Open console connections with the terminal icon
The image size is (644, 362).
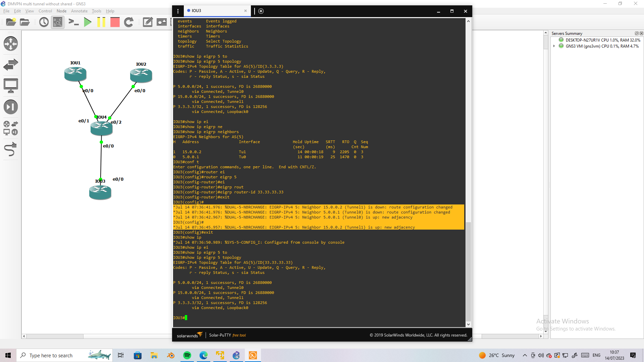74,22
